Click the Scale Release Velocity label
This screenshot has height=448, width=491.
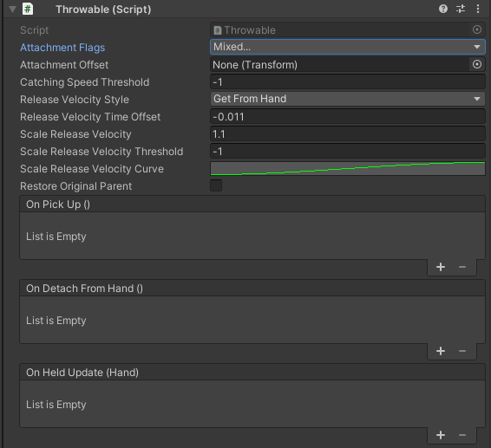[75, 134]
